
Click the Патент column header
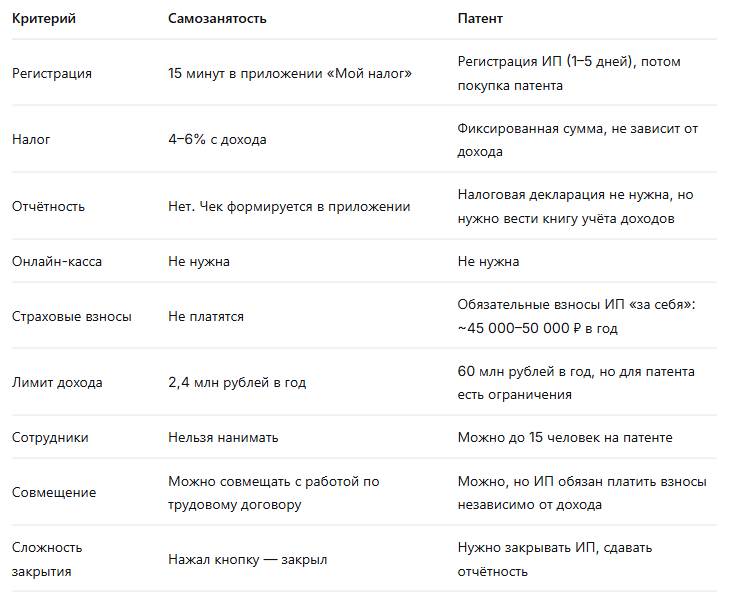pyautogui.click(x=480, y=19)
